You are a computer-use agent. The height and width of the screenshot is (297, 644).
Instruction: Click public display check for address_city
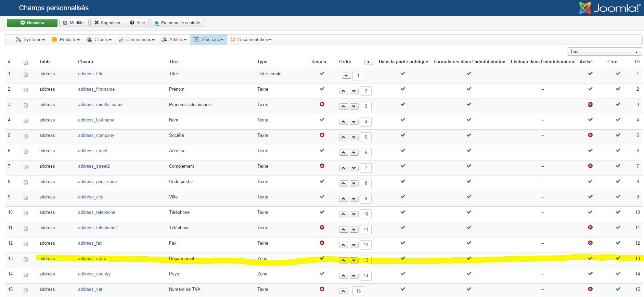pyautogui.click(x=403, y=197)
